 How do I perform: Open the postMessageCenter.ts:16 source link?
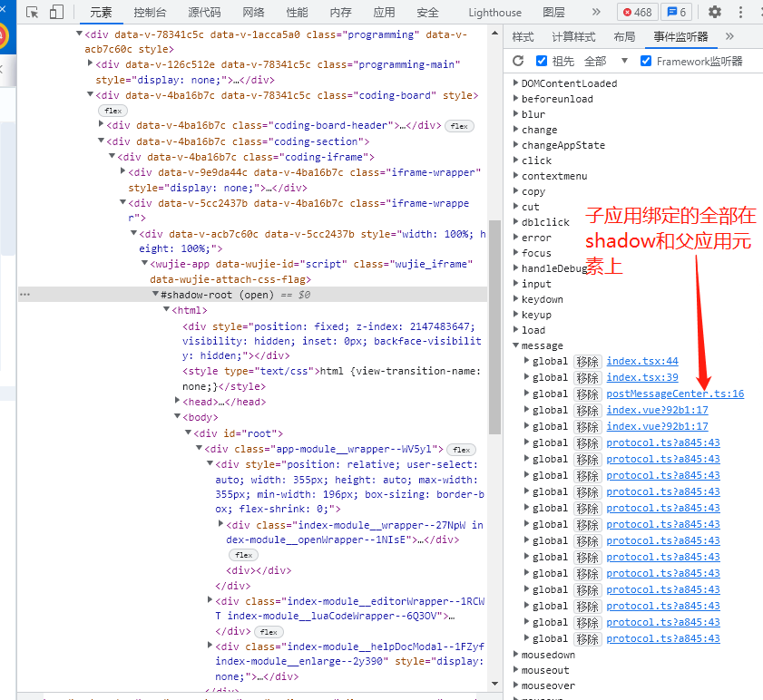tap(675, 393)
